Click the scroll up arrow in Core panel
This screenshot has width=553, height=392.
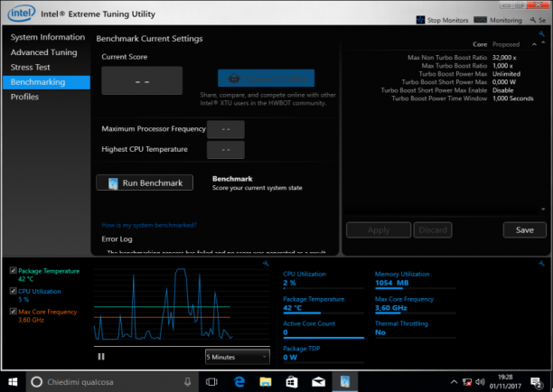tap(543, 42)
